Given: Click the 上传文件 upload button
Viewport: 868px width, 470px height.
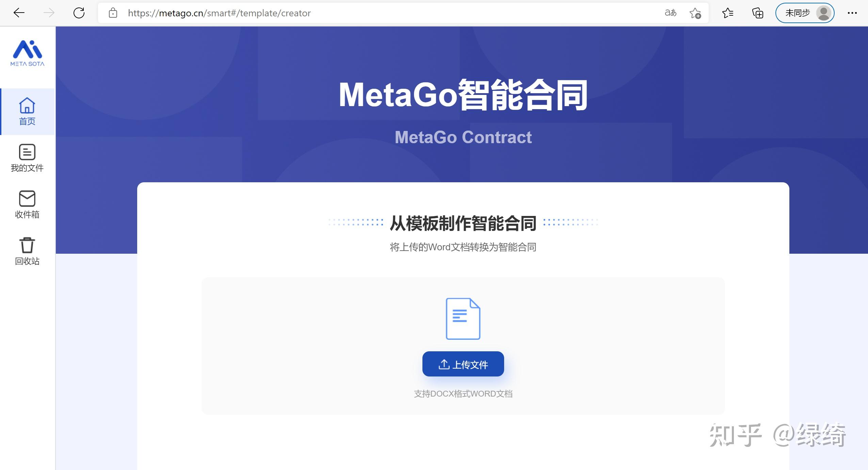Looking at the screenshot, I should 463,364.
